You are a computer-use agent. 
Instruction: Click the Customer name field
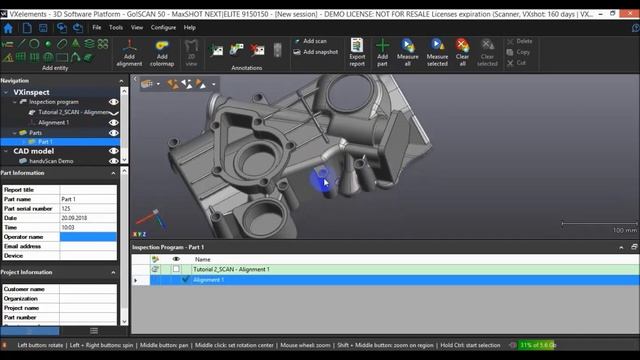[x=88, y=289]
